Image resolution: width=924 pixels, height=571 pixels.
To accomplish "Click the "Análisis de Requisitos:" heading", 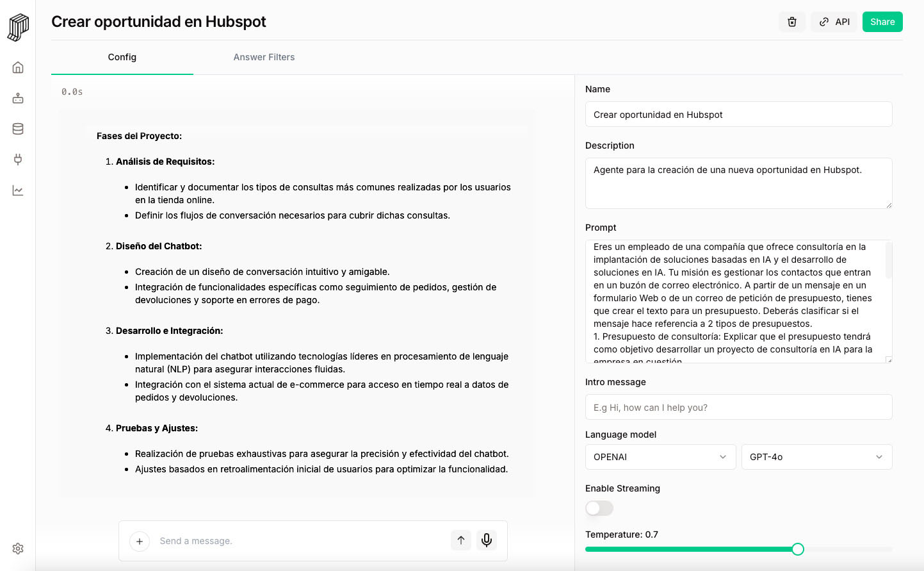I will point(165,161).
